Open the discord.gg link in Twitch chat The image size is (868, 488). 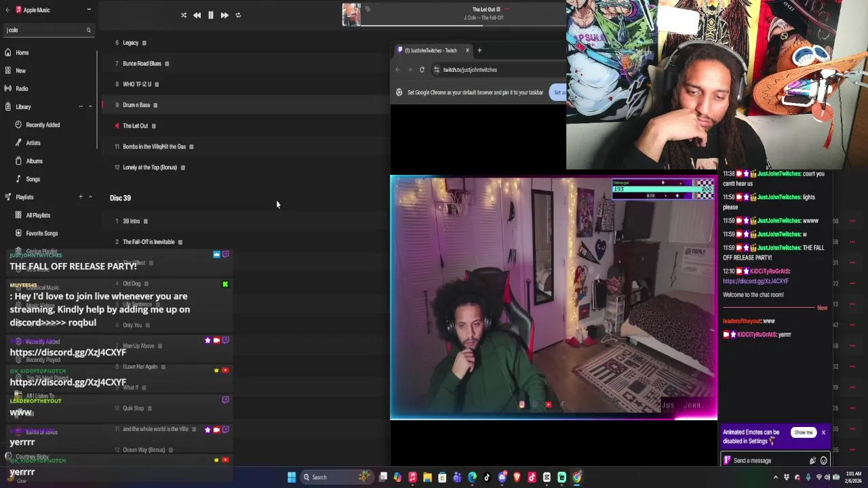(x=755, y=281)
